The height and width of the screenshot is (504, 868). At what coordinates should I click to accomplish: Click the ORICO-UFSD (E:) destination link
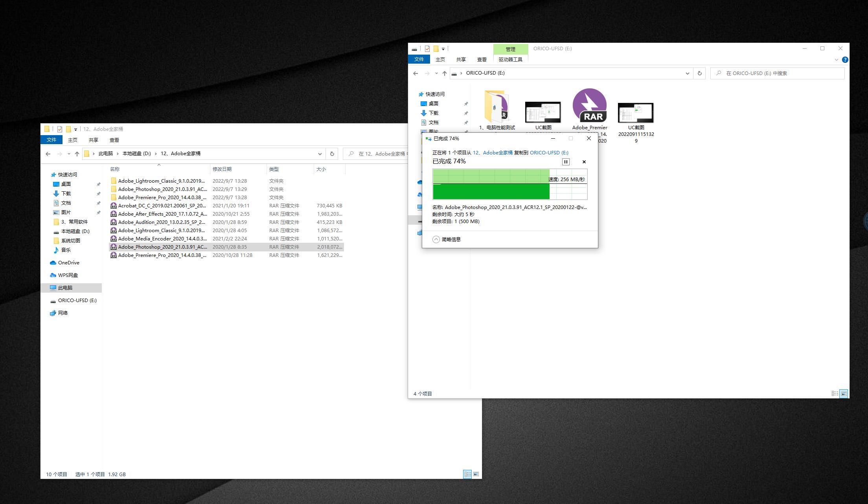tap(549, 152)
